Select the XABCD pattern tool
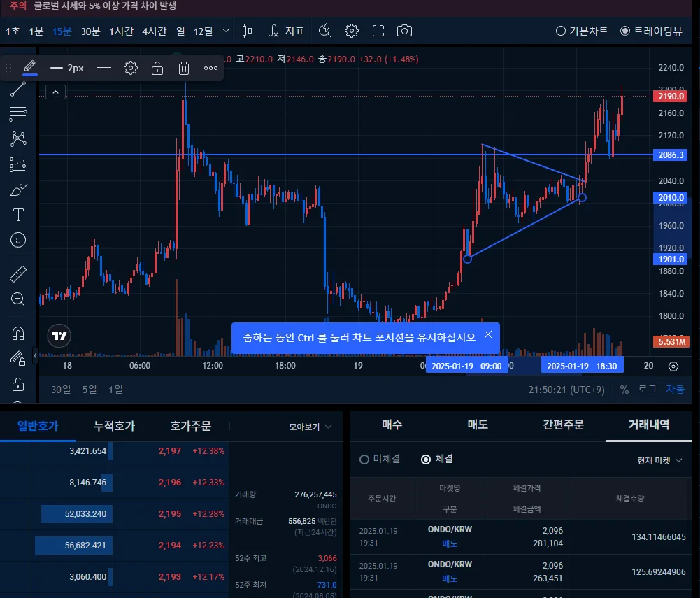The image size is (700, 598). 18,139
